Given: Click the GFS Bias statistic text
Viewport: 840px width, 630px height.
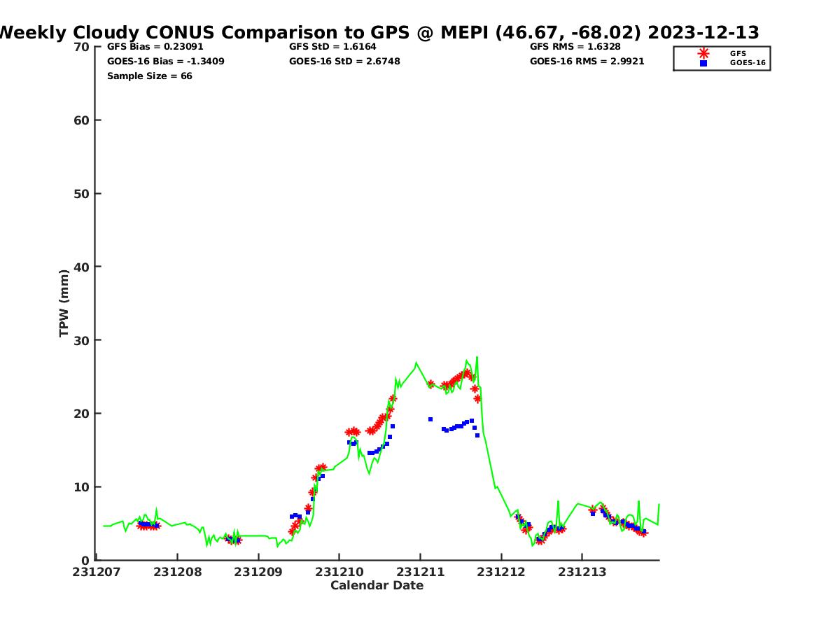Looking at the screenshot, I should coord(155,47).
